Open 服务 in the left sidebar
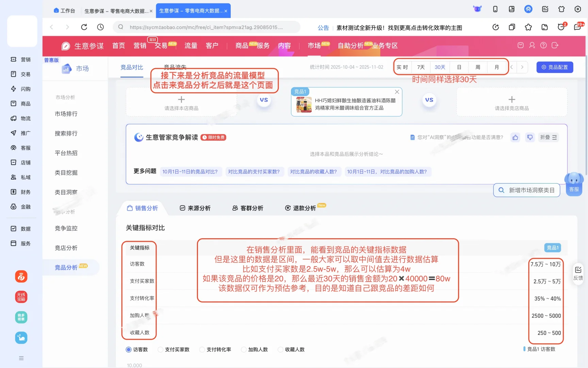This screenshot has width=588, height=368. coord(21,244)
